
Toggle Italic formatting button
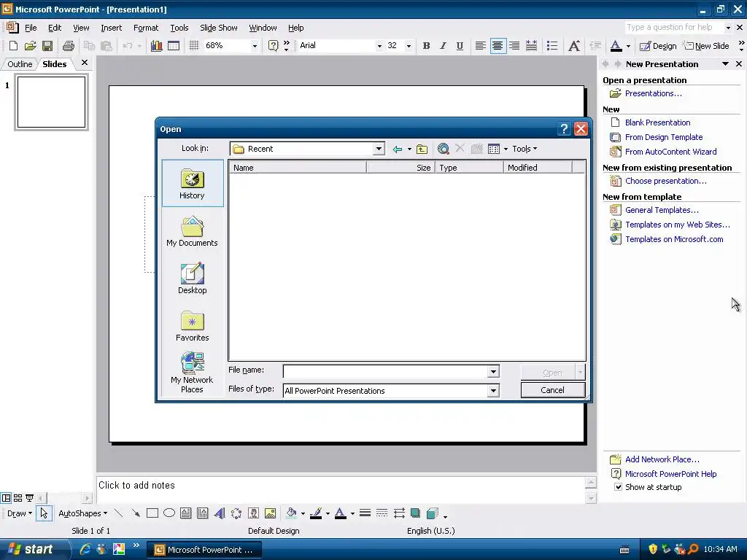pos(443,46)
